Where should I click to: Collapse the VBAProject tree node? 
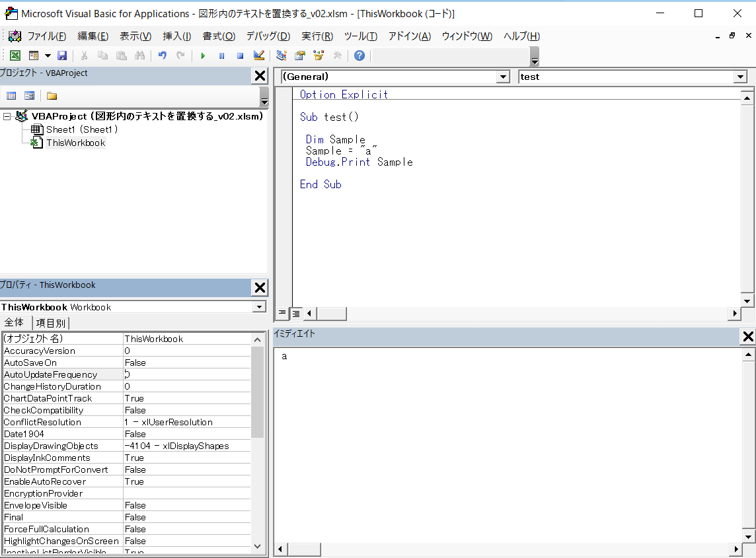click(x=7, y=116)
